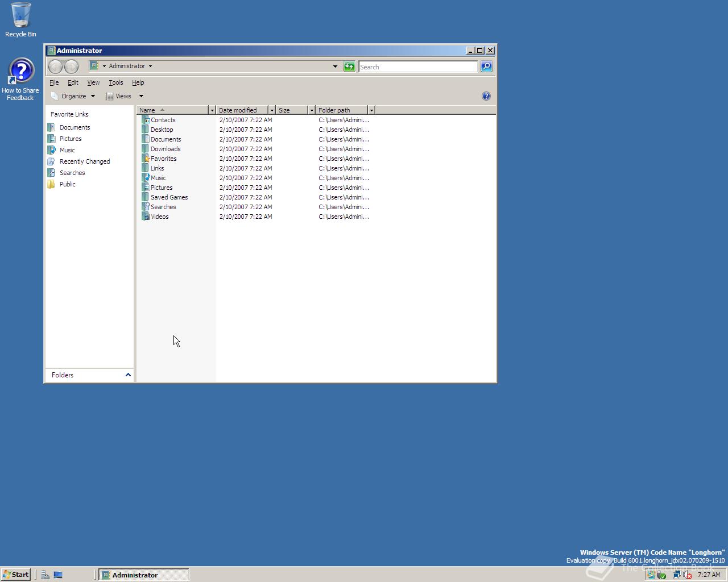
Task: Open the Edit menu
Action: click(x=73, y=82)
